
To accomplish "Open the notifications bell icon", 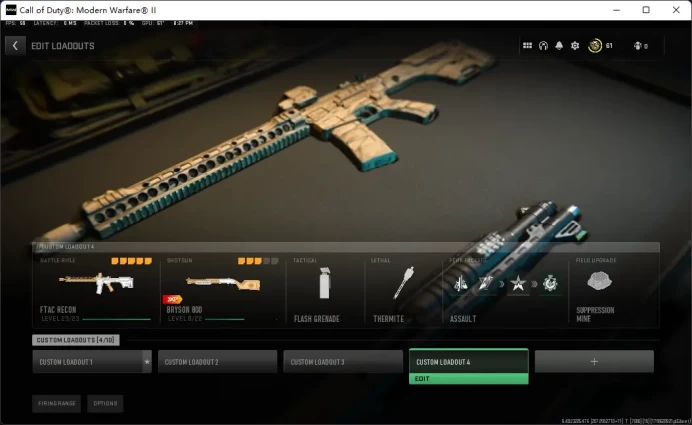I will (x=559, y=45).
